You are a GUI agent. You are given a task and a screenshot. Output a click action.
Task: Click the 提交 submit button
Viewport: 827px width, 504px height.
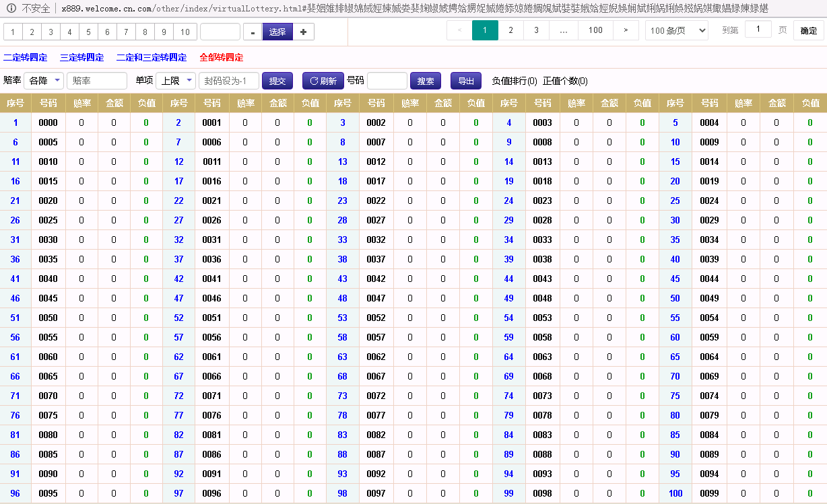click(277, 80)
